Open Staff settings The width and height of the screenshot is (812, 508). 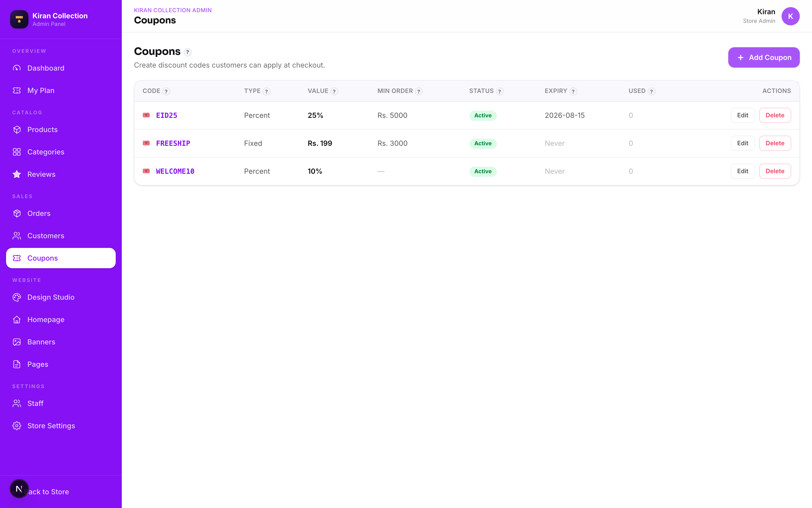point(61,404)
